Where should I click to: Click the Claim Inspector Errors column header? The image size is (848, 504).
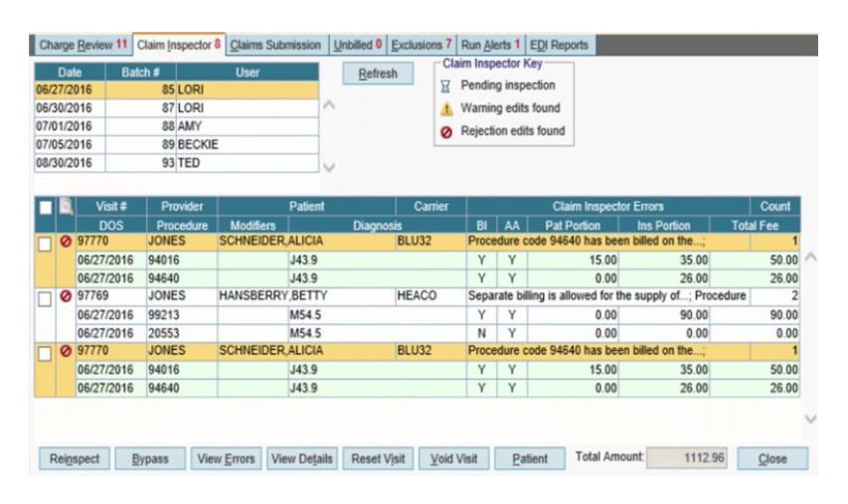tap(607, 207)
